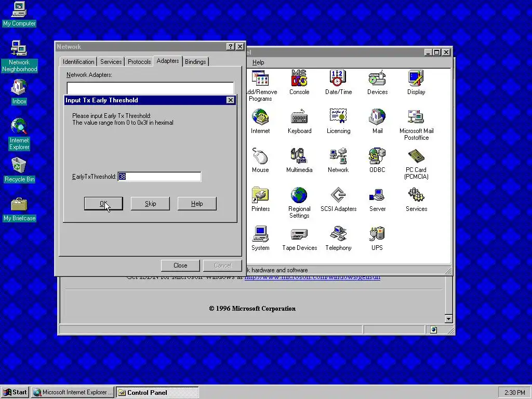Click the 2:30 PM taskbar clock

pos(514,393)
